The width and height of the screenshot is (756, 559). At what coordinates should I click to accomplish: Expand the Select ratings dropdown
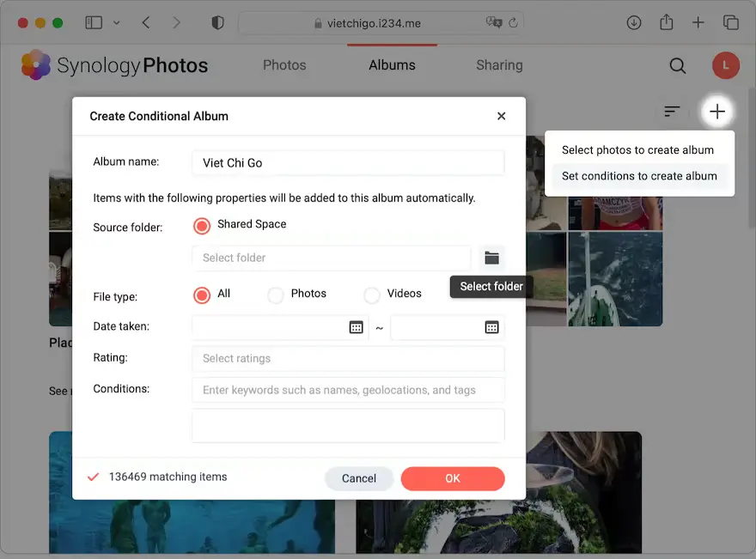click(348, 359)
